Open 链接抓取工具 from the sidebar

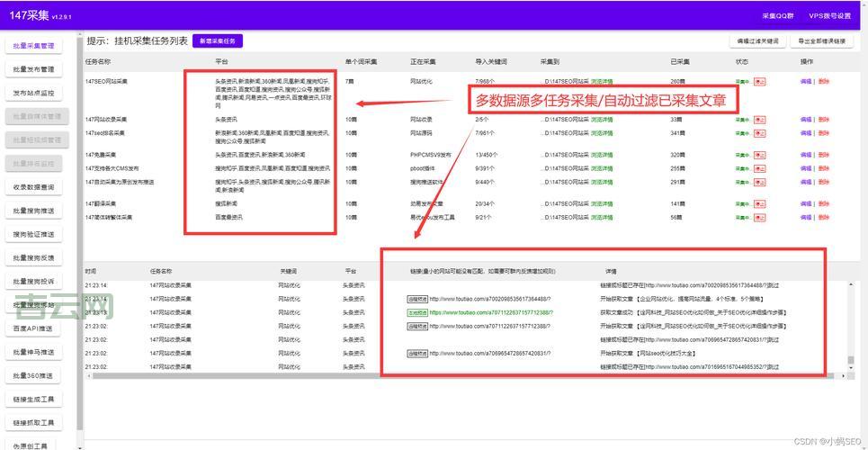34,423
